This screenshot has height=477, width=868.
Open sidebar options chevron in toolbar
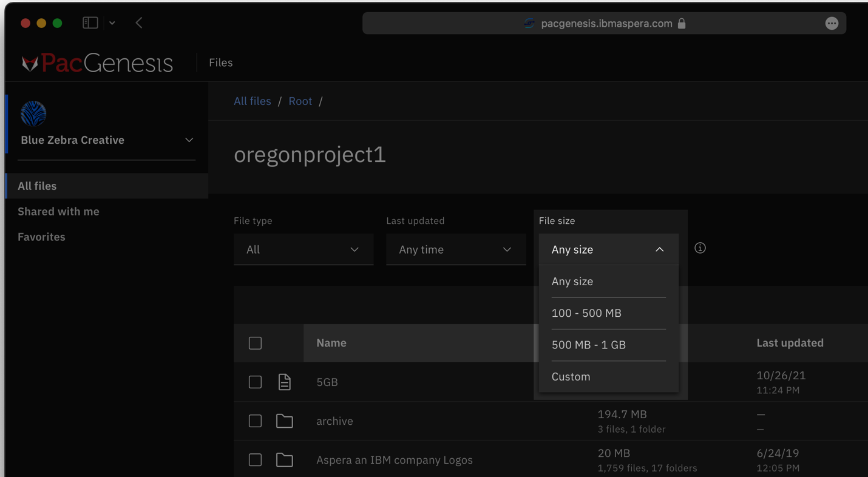112,23
